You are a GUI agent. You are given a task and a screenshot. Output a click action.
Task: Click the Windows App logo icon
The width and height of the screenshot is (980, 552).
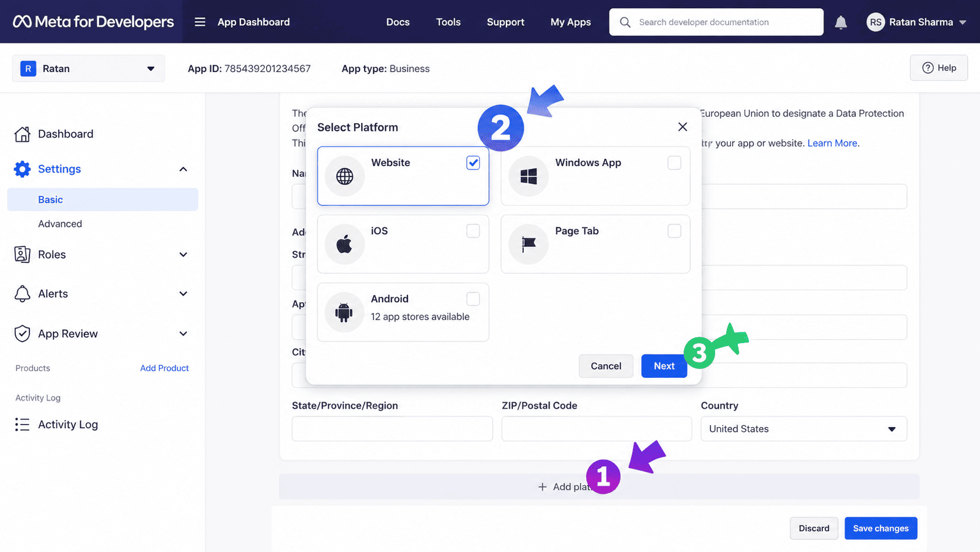click(529, 176)
